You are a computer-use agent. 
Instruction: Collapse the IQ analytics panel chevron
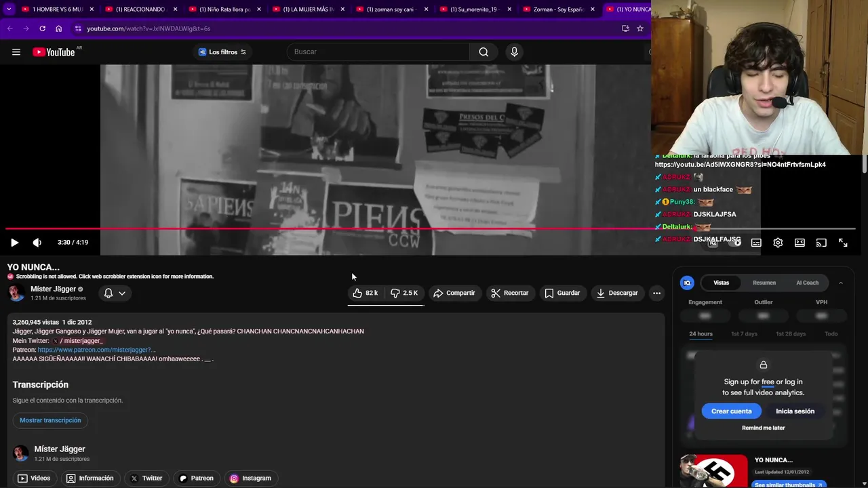click(x=840, y=283)
